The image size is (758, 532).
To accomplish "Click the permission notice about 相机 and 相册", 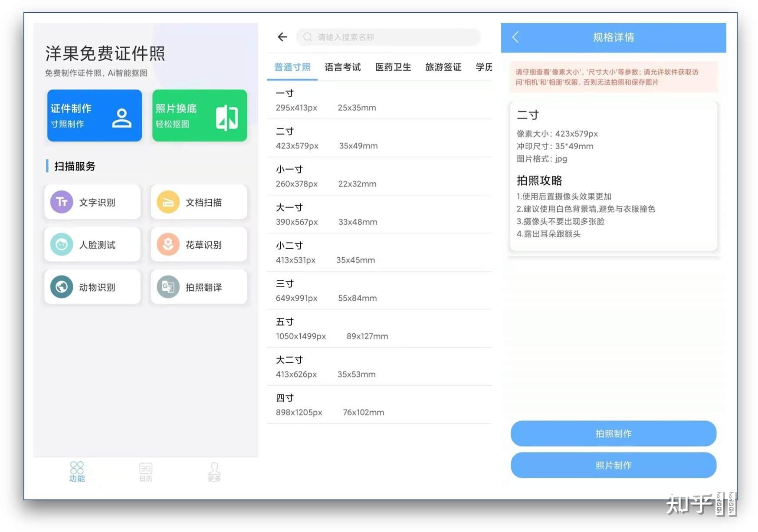I will pyautogui.click(x=614, y=77).
